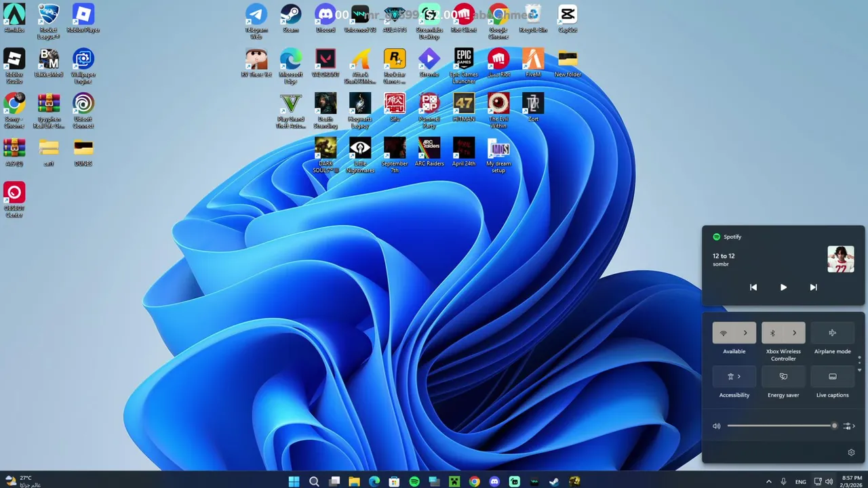Open sound output selector next to volume

[849, 426]
